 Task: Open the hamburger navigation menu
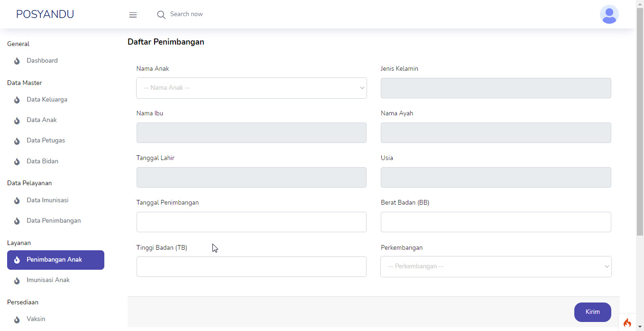point(133,14)
